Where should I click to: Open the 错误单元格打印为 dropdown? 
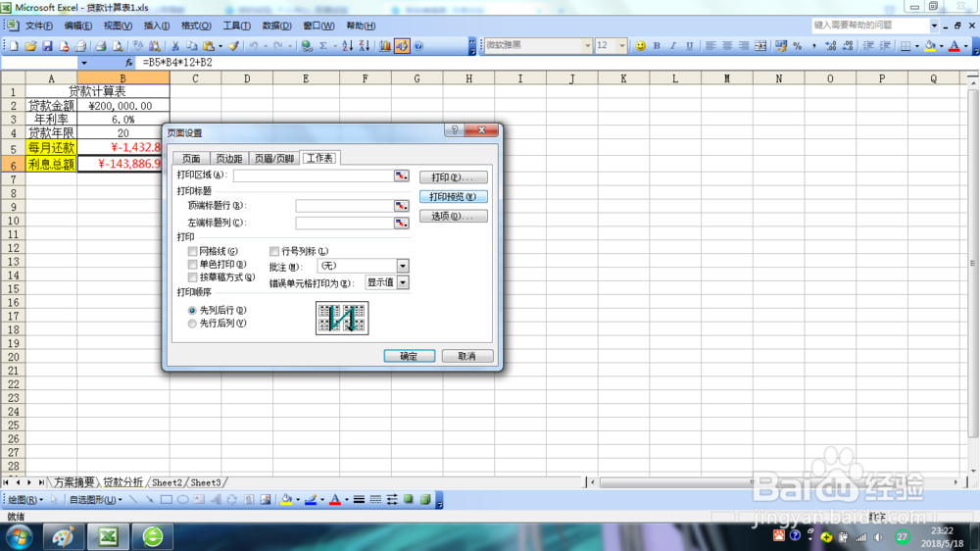(x=403, y=282)
